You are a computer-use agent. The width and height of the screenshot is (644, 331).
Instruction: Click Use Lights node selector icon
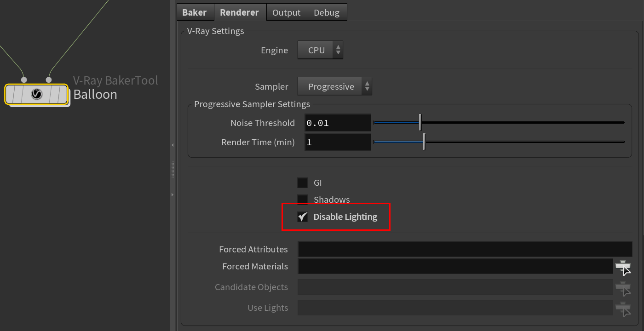[x=623, y=308]
